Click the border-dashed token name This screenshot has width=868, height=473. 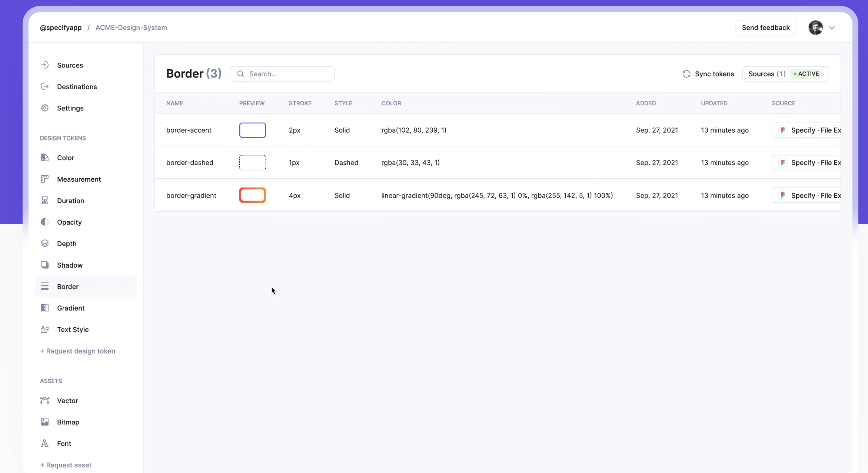point(190,163)
